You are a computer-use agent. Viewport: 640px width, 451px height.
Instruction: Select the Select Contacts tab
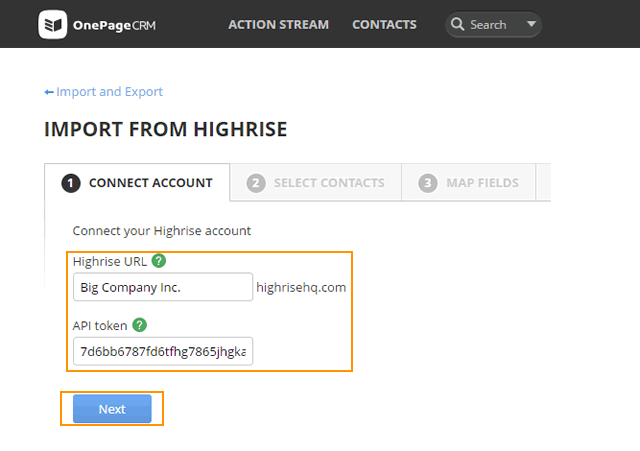click(x=316, y=182)
